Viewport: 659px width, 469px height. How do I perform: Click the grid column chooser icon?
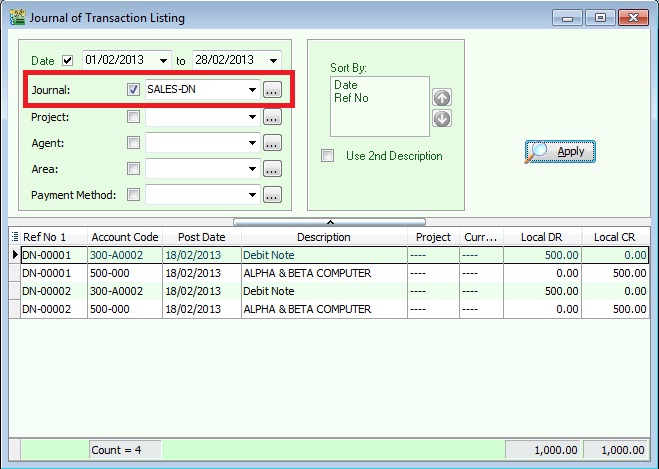[x=14, y=237]
